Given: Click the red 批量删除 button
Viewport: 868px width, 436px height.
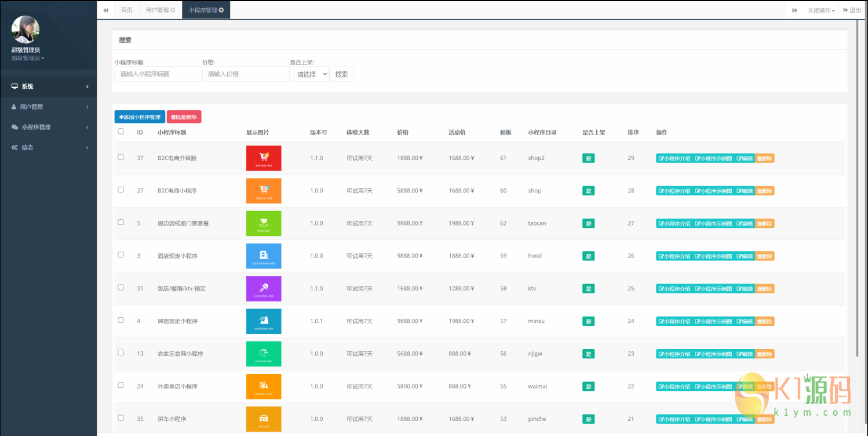Looking at the screenshot, I should point(184,117).
